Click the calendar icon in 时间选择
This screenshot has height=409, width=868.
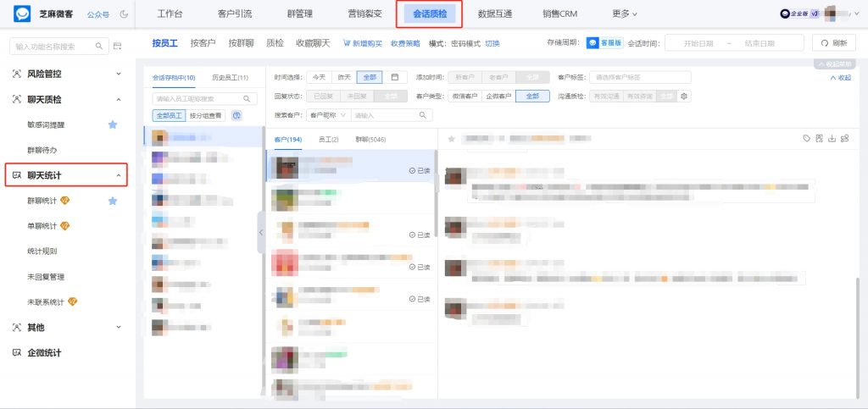coord(394,77)
